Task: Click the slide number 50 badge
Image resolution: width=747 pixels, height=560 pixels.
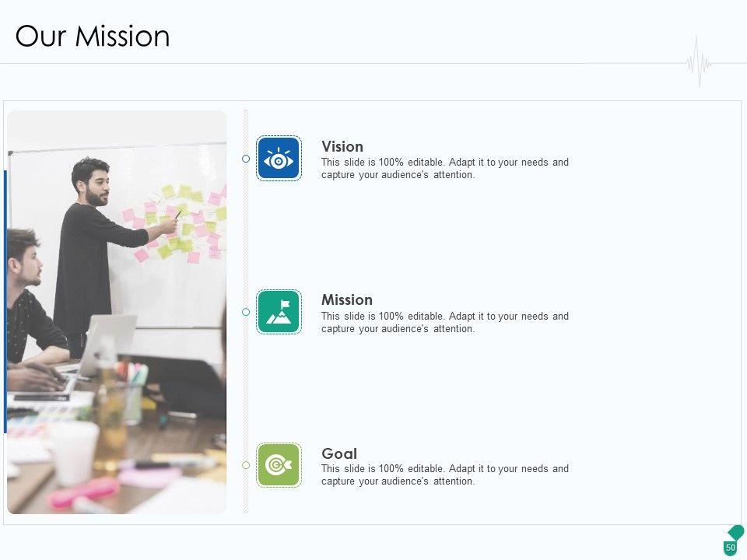Action: [x=731, y=548]
